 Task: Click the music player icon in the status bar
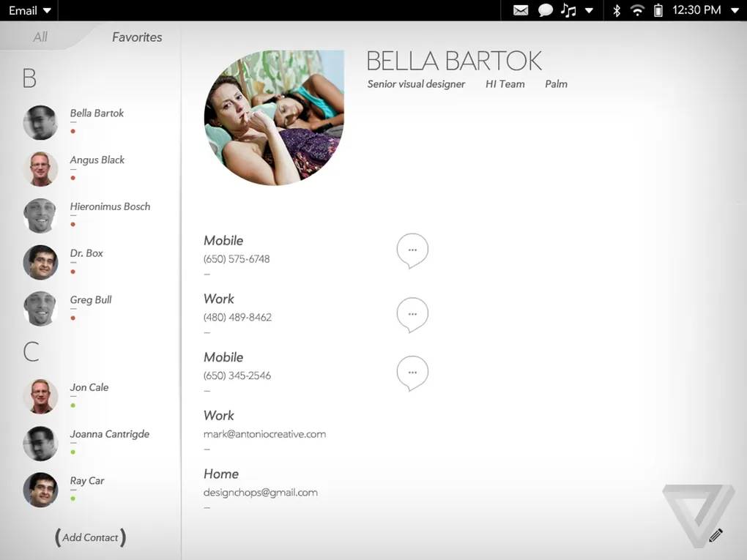[568, 10]
